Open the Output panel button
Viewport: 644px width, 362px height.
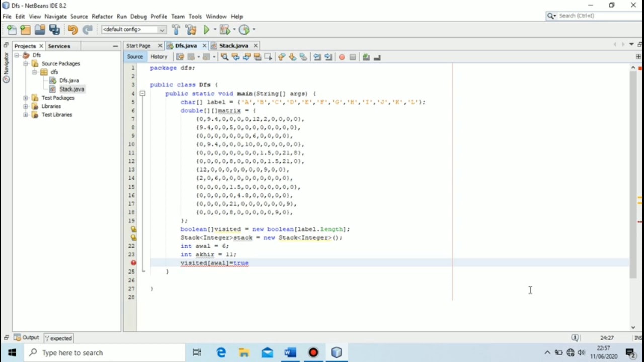[27, 338]
